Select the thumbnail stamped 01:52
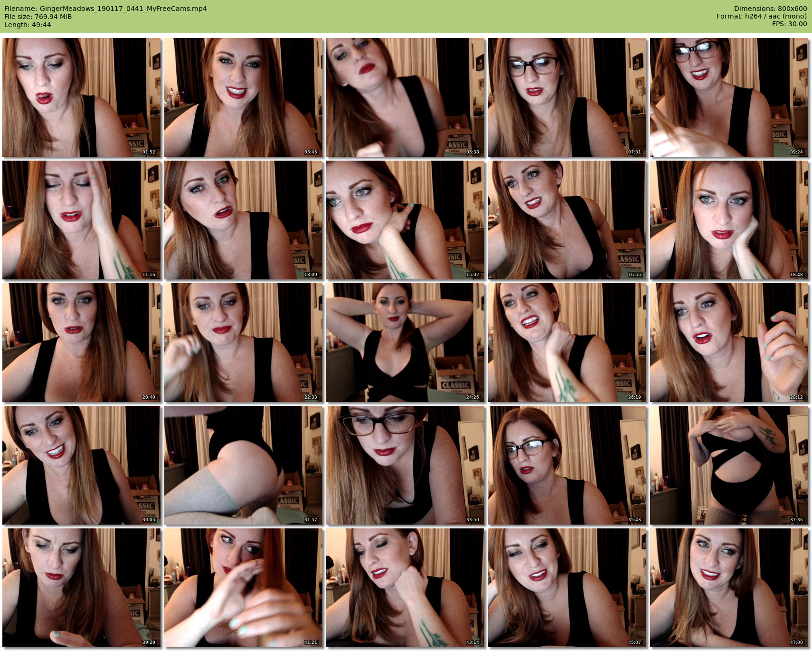812x651 pixels. (x=82, y=97)
